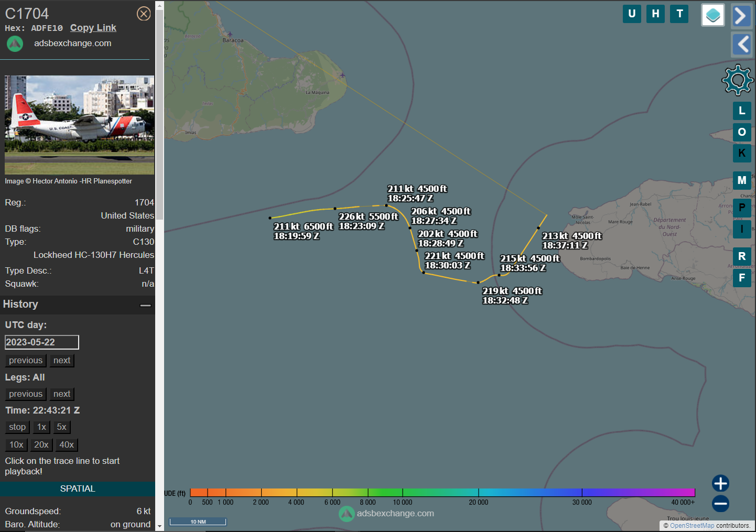Set playback speed to 5x
756x532 pixels.
click(62, 427)
